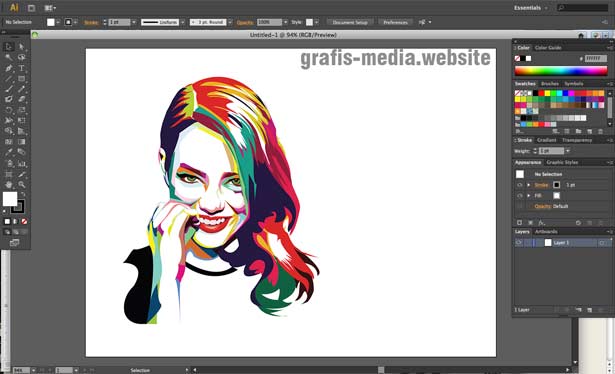Image resolution: width=615 pixels, height=374 pixels.
Task: Open the 3 pt. Round brush dropdown
Action: coord(230,22)
